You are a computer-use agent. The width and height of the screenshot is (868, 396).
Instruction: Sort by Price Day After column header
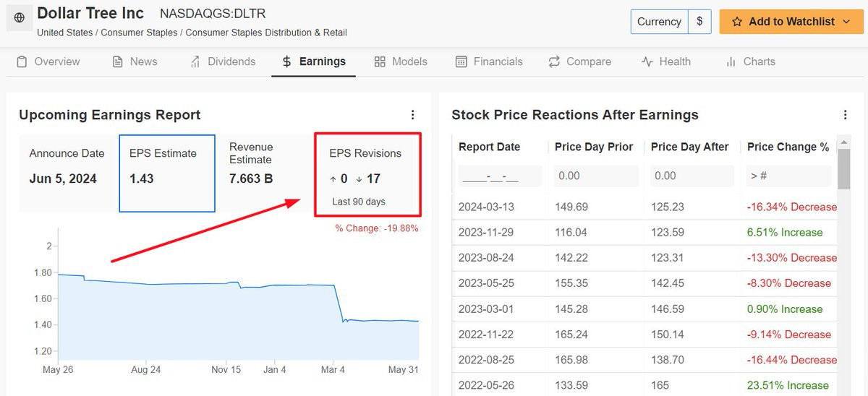(x=689, y=147)
